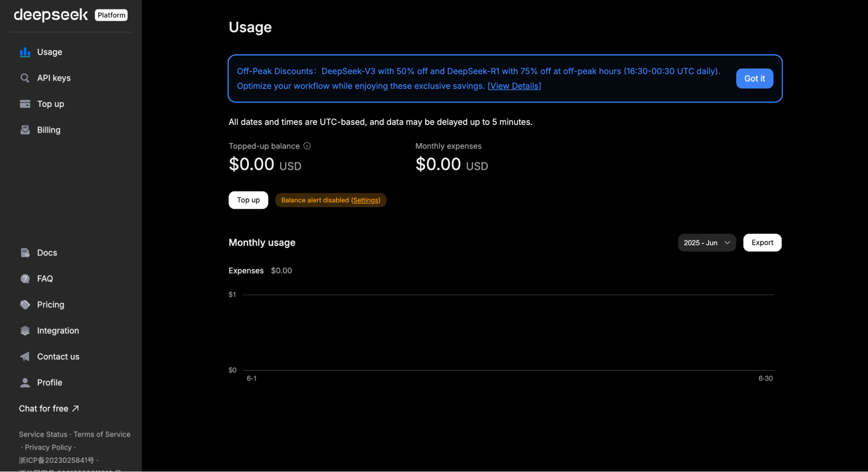Click the 6-30 date label on chart axis
The height and width of the screenshot is (472, 868).
[765, 378]
